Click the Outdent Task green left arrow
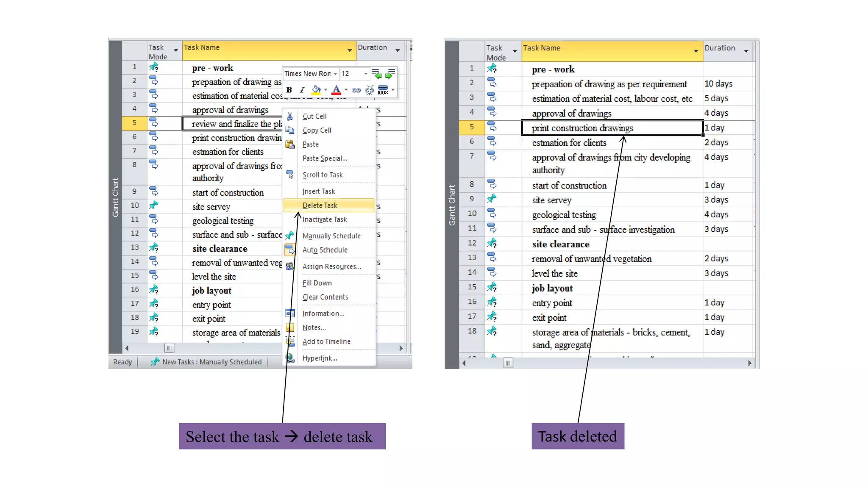 pos(377,74)
